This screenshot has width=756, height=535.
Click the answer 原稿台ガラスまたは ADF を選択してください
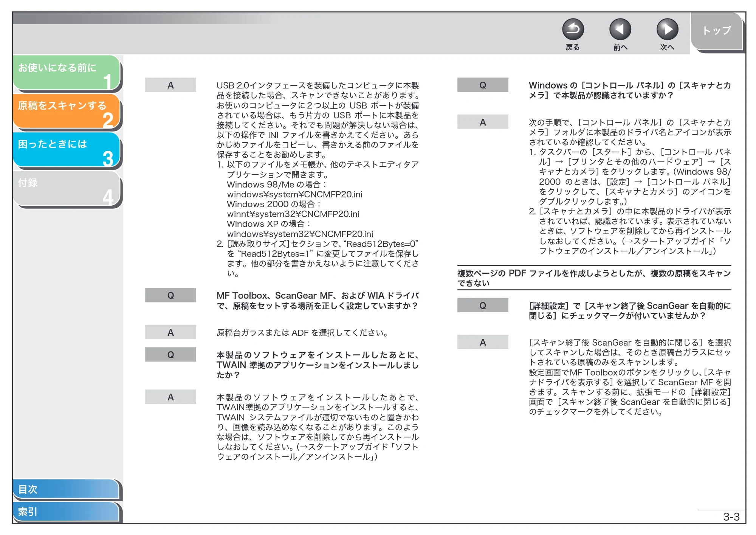click(x=302, y=333)
